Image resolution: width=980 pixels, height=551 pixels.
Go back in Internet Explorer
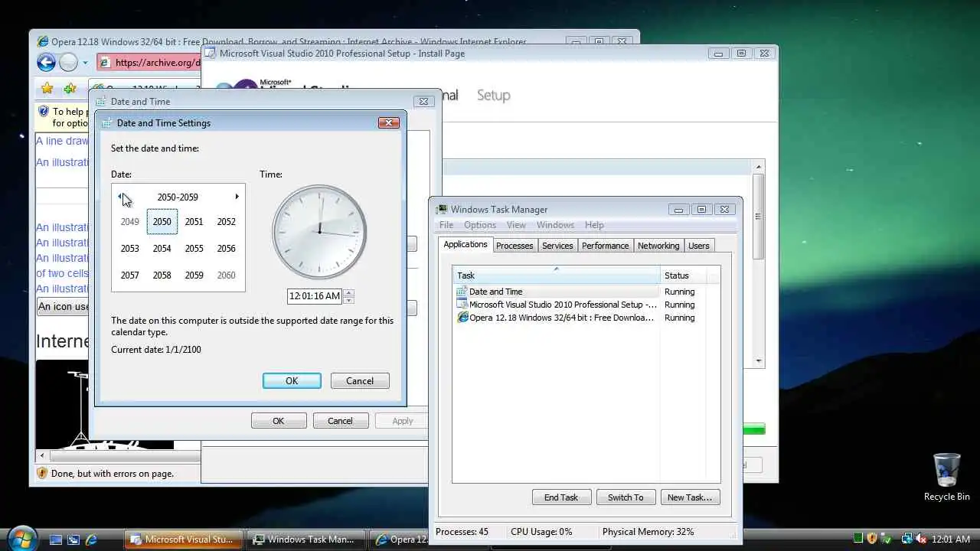click(46, 63)
